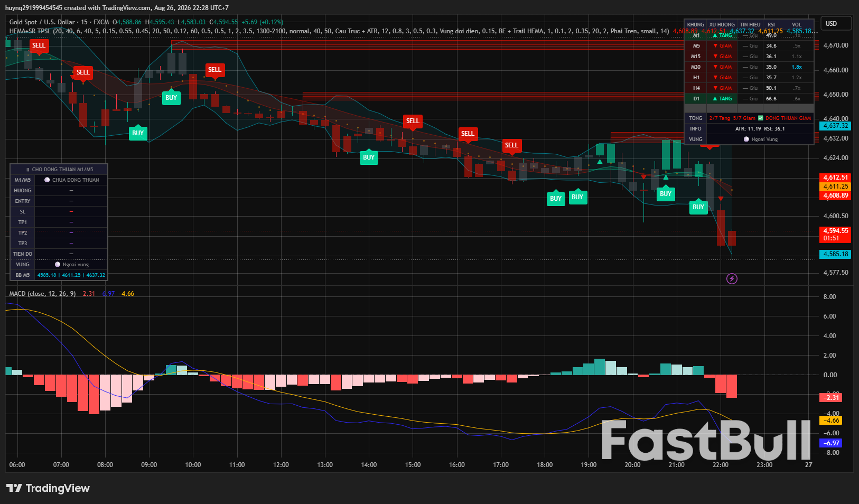Click the 27 date label on time axis
This screenshot has height=504, width=859.
coord(808,465)
